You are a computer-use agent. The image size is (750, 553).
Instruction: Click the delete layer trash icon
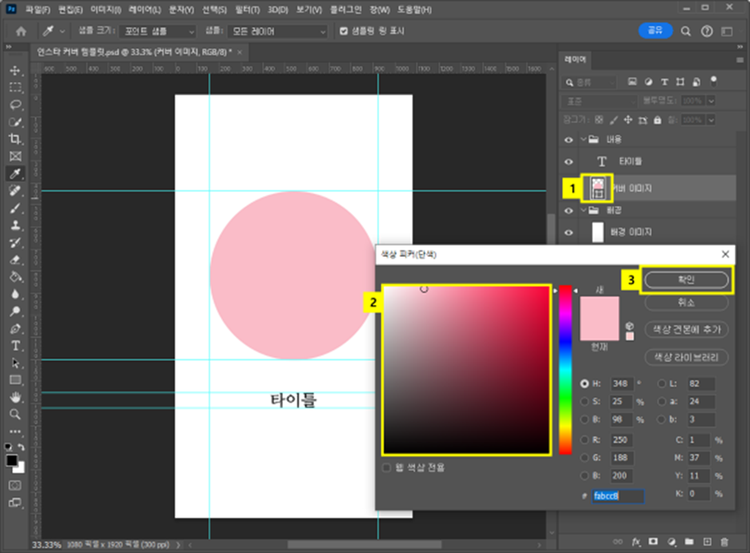pyautogui.click(x=725, y=541)
